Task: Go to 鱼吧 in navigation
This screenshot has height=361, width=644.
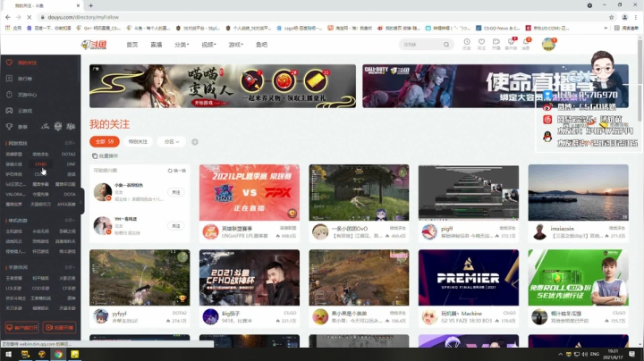Action: tap(261, 45)
